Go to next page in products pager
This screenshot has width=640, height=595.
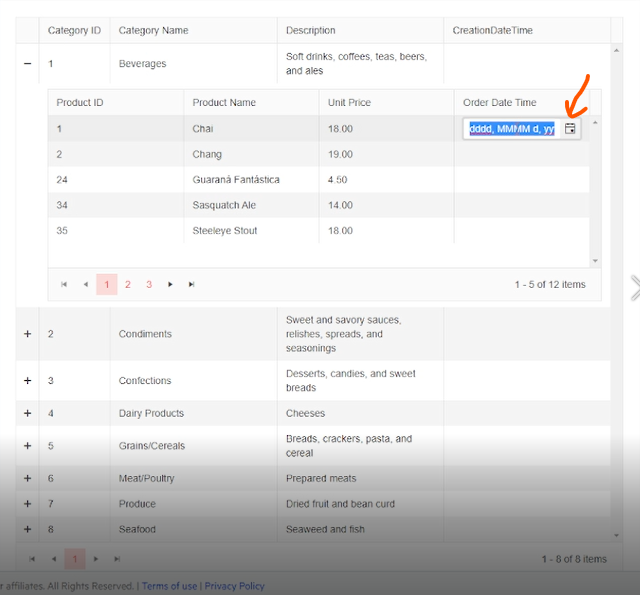(x=171, y=285)
